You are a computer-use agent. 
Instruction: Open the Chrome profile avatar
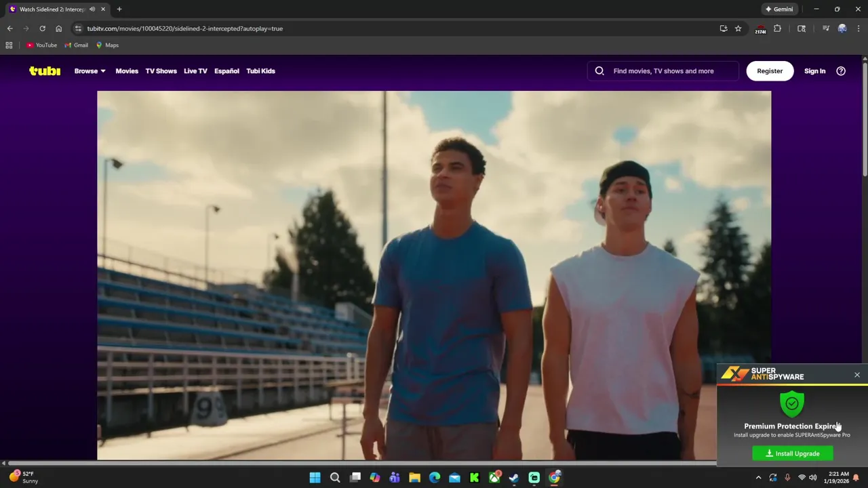[842, 28]
